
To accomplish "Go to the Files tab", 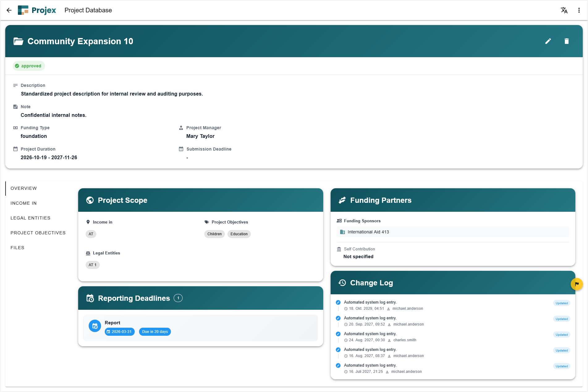I will point(17,248).
